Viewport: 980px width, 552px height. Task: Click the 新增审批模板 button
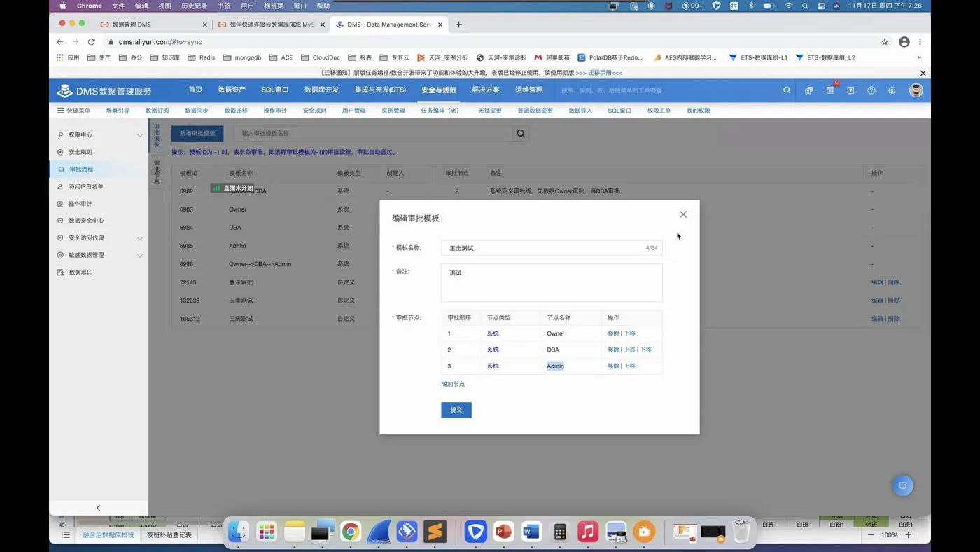pos(197,133)
